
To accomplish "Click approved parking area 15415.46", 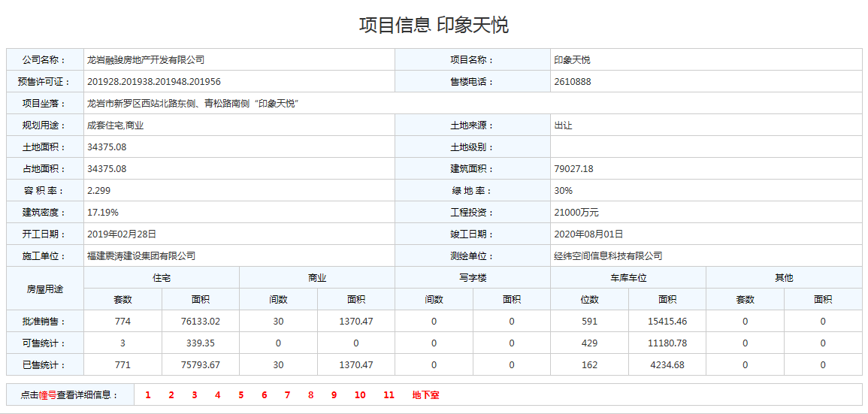I will [667, 322].
